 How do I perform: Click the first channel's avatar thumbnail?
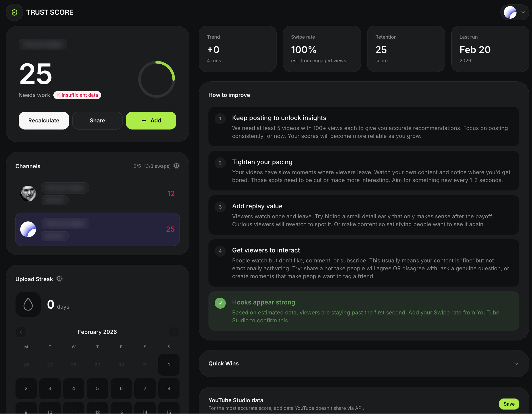[28, 194]
